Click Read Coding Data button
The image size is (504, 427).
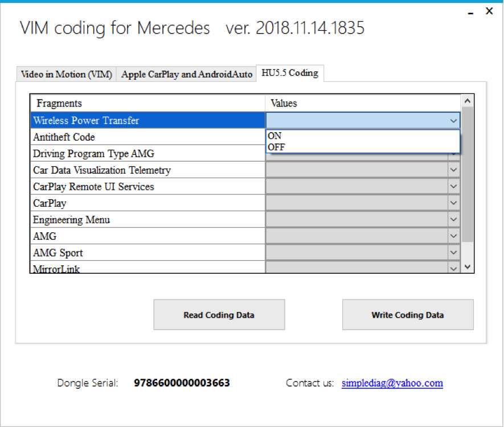pyautogui.click(x=219, y=315)
